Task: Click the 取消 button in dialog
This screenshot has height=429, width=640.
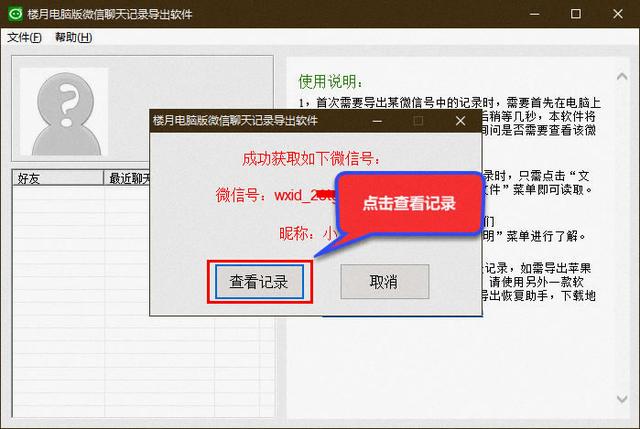Action: 384,282
